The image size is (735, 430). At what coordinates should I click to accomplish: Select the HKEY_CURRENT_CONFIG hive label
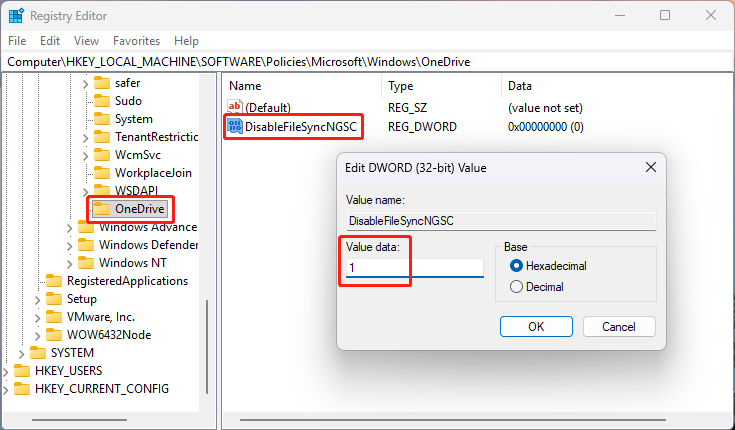coord(102,389)
